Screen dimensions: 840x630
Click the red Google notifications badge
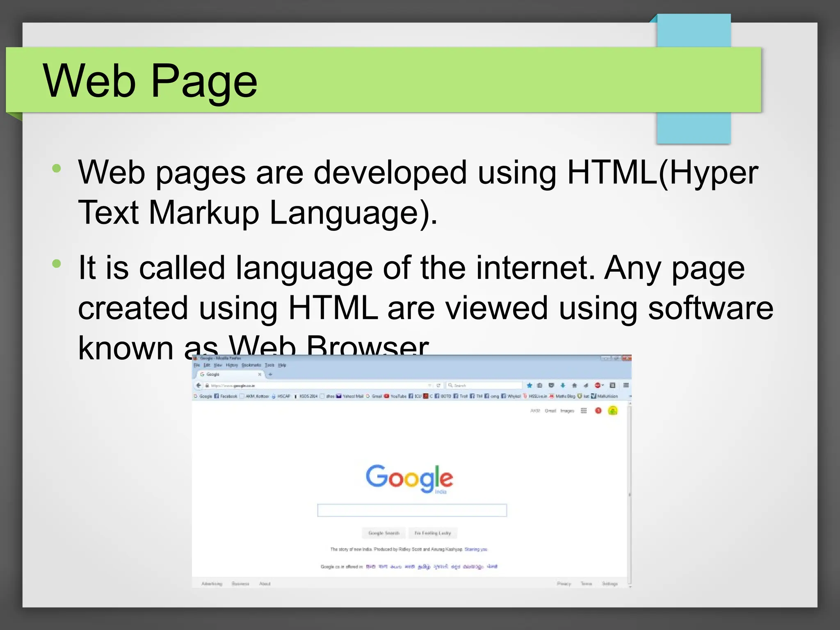pos(598,411)
